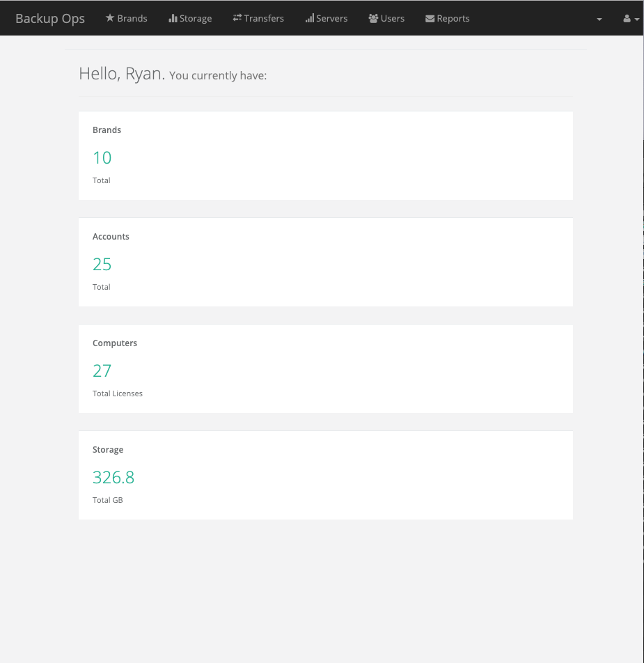Expand the caret dropdown left of the profile icon
Screen dimensions: 644x663
click(599, 19)
